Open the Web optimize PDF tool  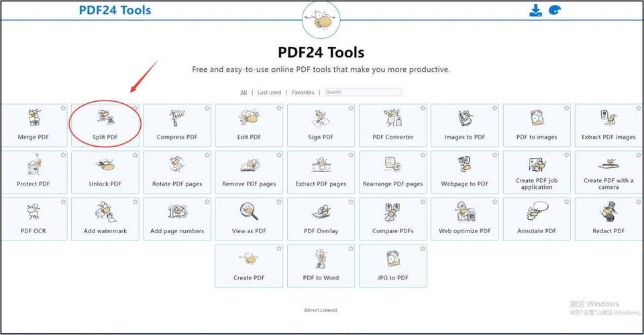464,219
